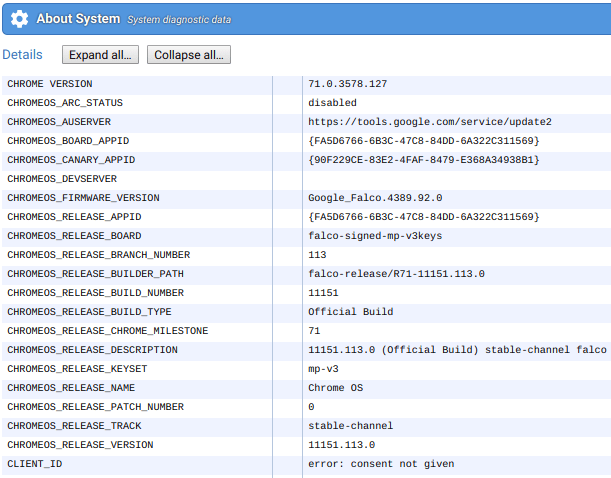Select the CHROMEOS_BOARD_APPID key

68,141
